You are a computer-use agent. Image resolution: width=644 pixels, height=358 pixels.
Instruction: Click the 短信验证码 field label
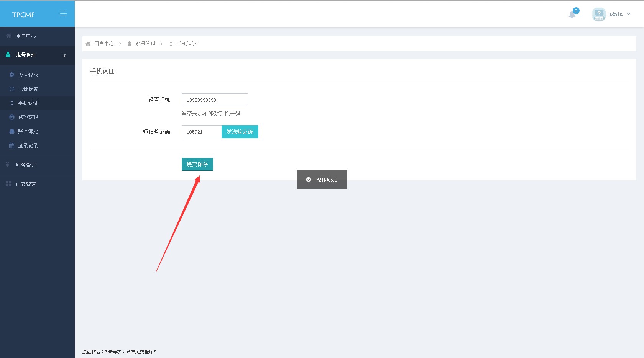coord(156,132)
